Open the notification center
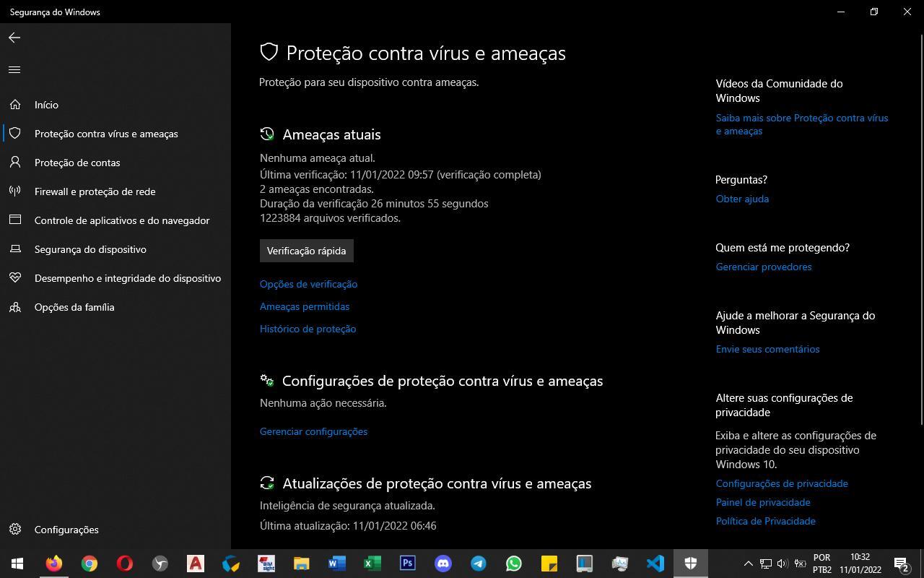The height and width of the screenshot is (578, 924). (x=902, y=564)
